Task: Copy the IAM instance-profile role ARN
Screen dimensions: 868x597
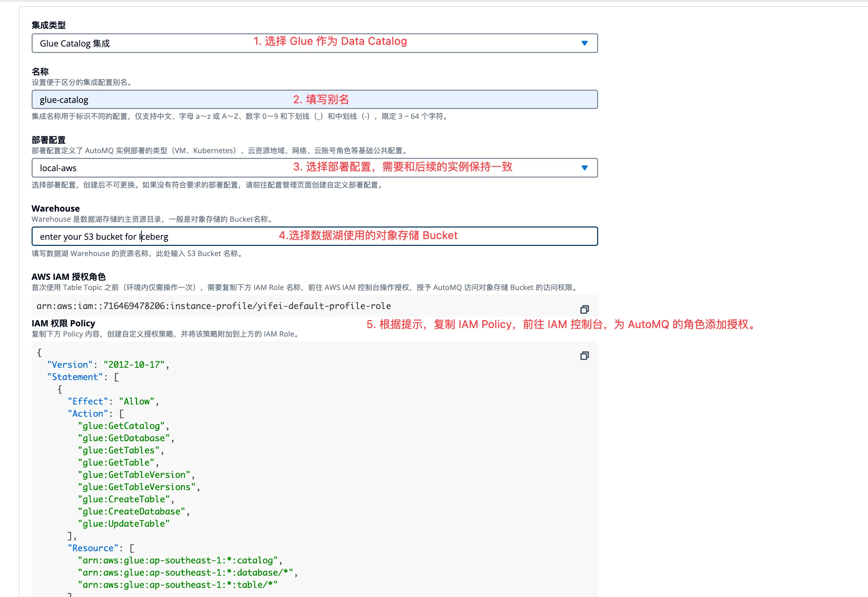Action: pyautogui.click(x=584, y=309)
